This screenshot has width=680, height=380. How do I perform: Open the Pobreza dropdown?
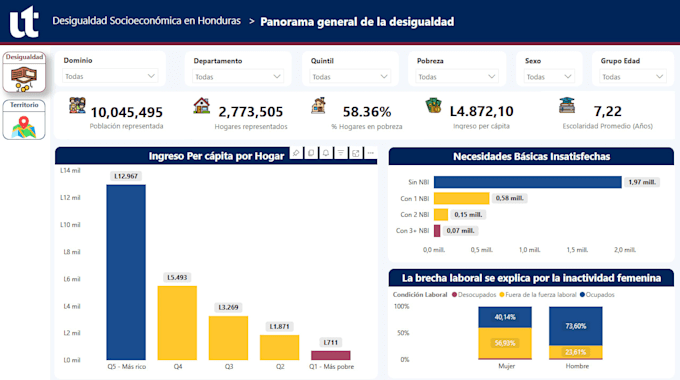[x=457, y=77]
